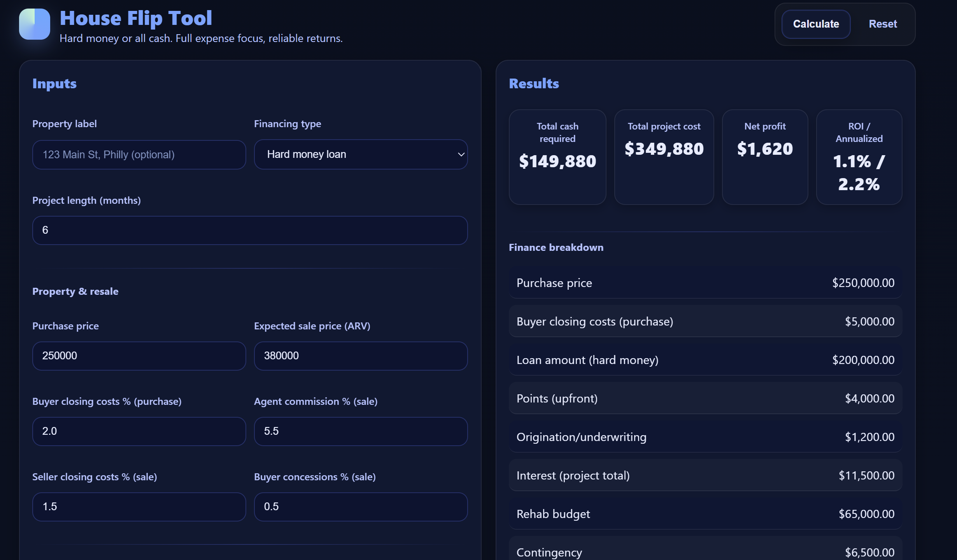Click the Expected sale price ARV field
The image size is (957, 560).
[x=360, y=356]
